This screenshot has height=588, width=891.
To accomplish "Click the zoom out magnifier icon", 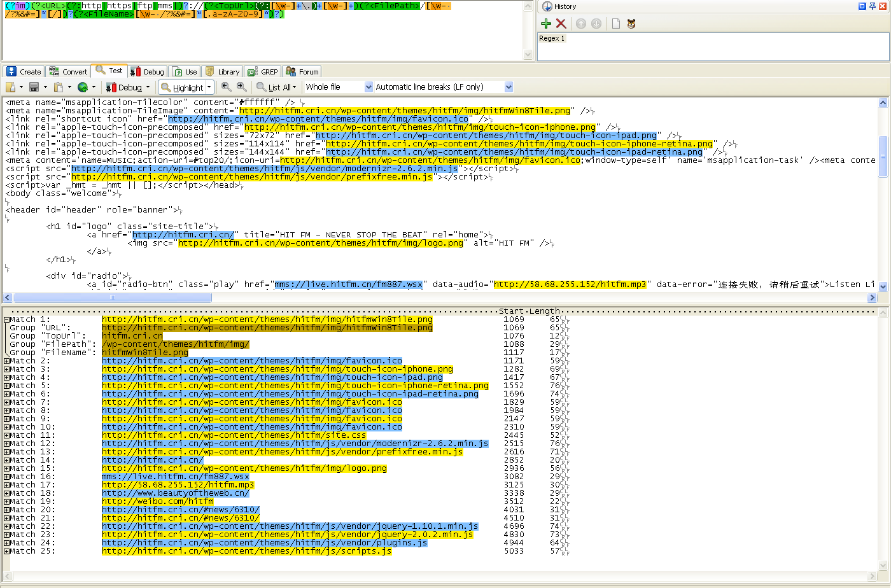I will point(226,87).
